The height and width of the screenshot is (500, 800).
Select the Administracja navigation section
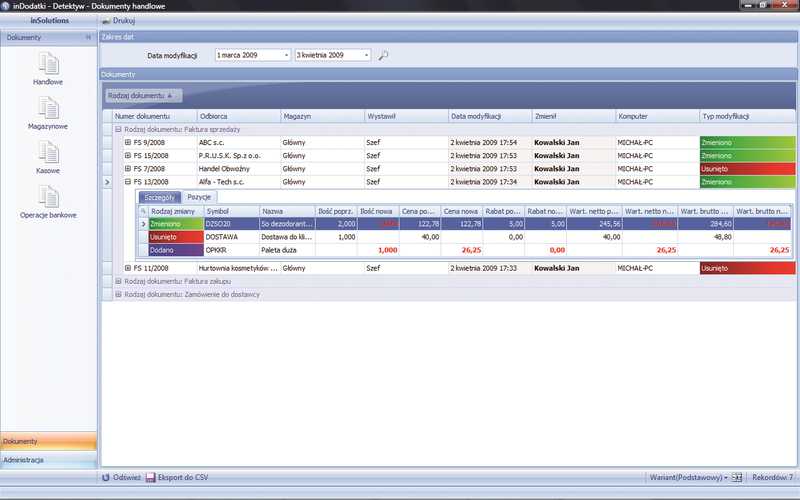[x=48, y=460]
